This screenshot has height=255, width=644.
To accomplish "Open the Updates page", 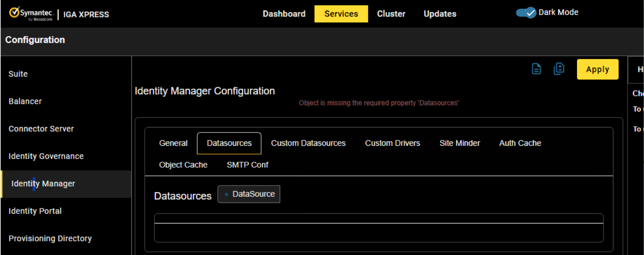I will tap(440, 14).
